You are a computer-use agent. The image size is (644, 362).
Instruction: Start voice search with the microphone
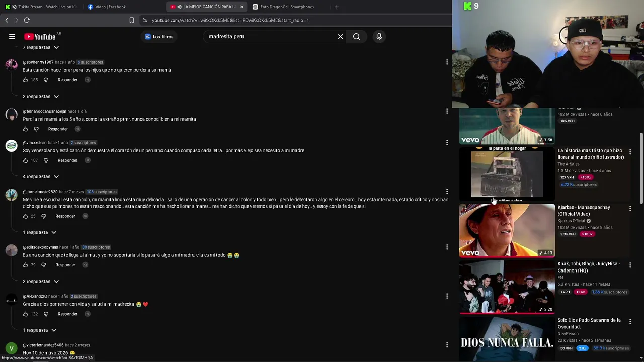[x=379, y=36]
